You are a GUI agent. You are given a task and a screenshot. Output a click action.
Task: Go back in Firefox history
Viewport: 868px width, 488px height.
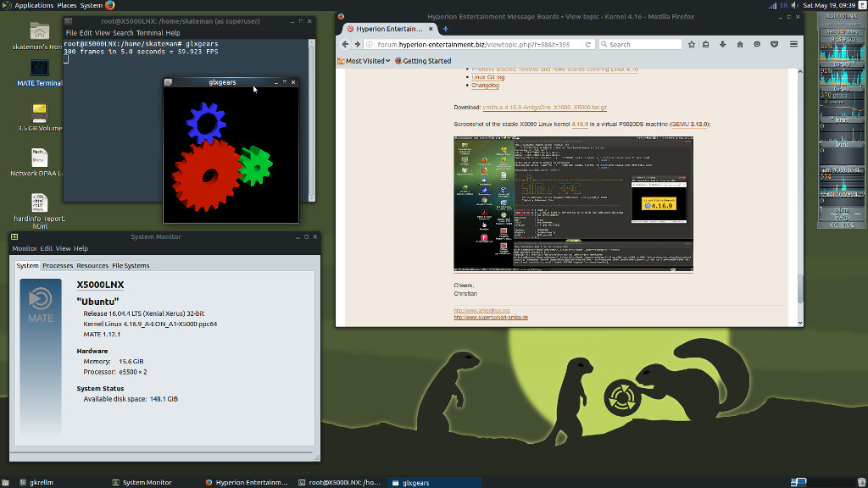pyautogui.click(x=346, y=44)
